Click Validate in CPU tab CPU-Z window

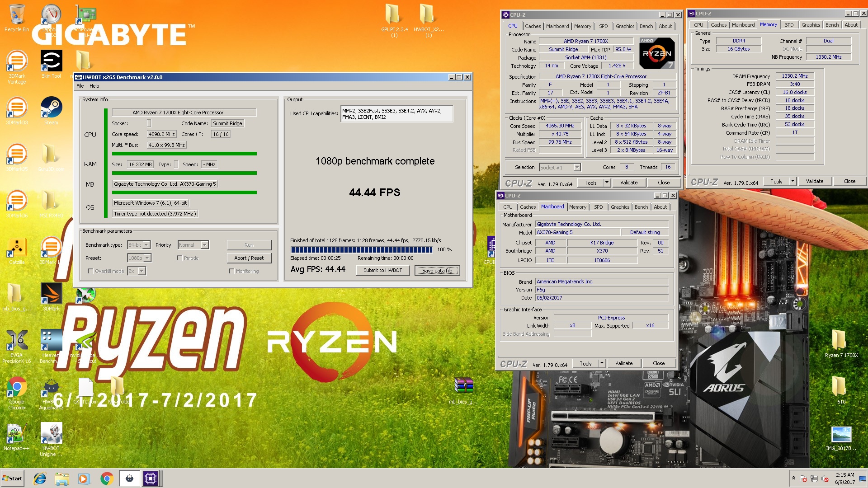pyautogui.click(x=629, y=183)
